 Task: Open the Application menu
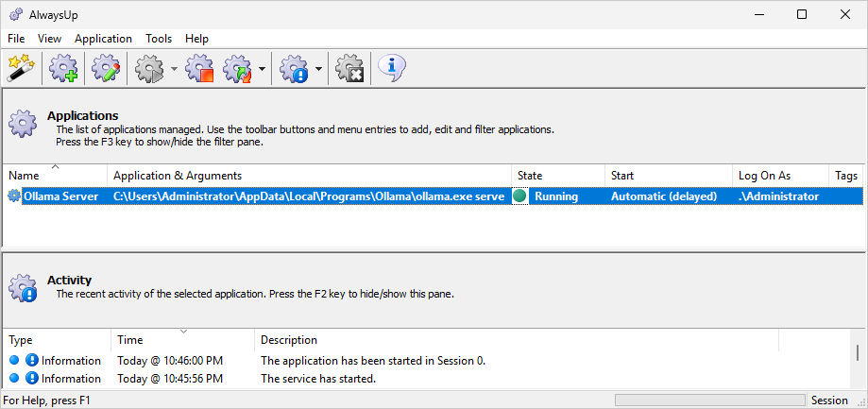point(104,38)
